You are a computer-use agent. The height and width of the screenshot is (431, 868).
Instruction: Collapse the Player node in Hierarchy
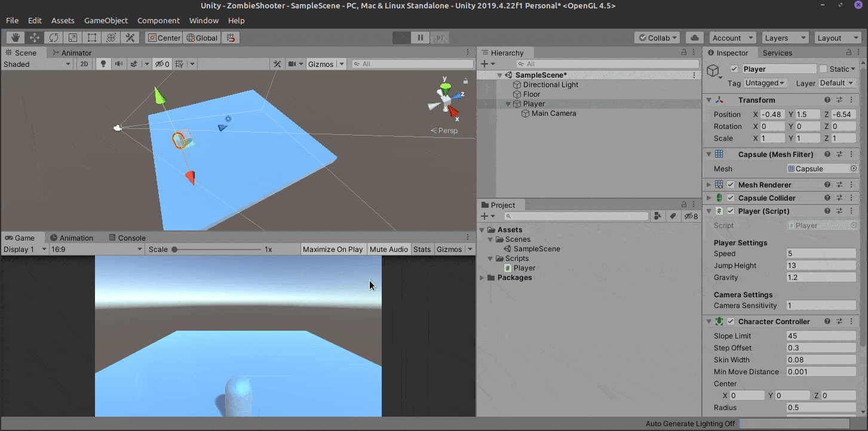click(x=509, y=104)
